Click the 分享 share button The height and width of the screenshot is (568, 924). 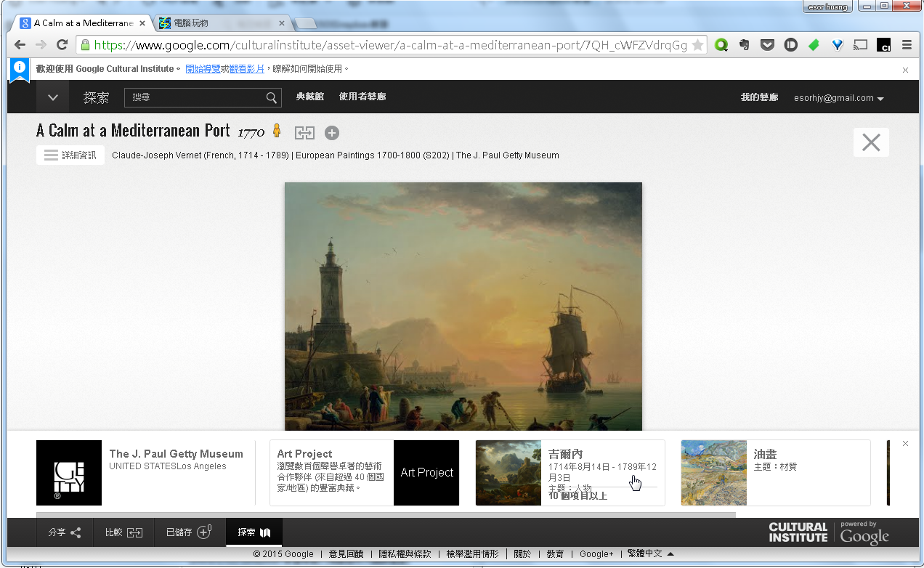tap(65, 532)
